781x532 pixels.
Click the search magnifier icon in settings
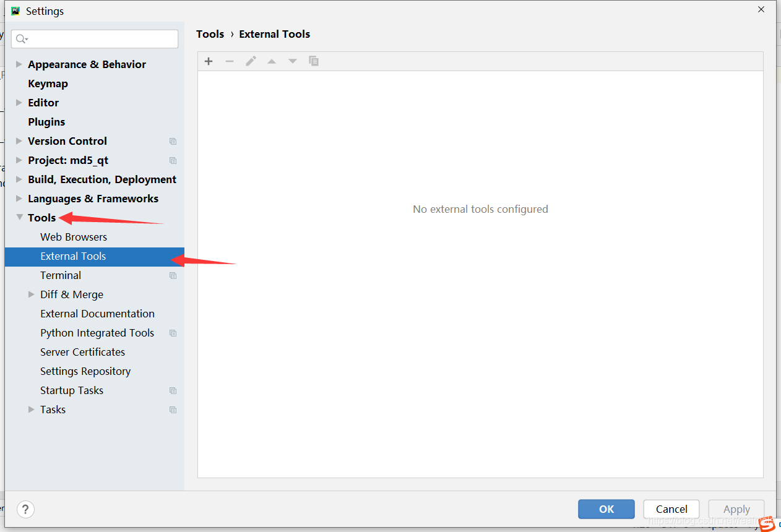pyautogui.click(x=22, y=39)
